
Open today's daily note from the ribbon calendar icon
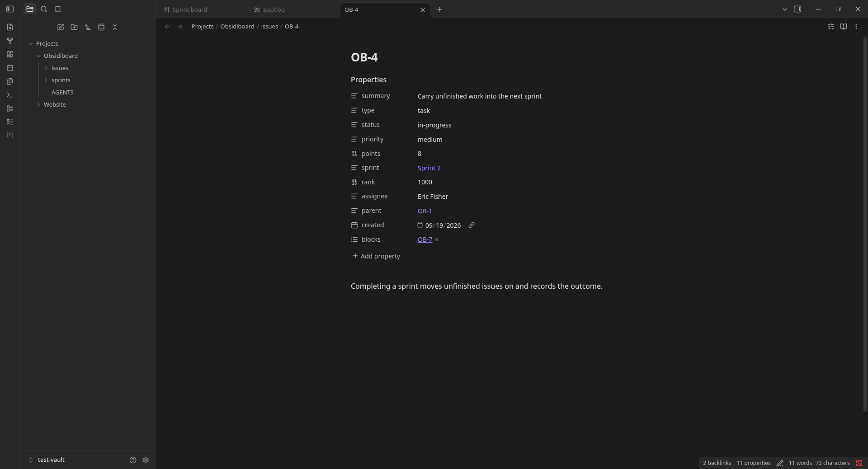(x=10, y=68)
